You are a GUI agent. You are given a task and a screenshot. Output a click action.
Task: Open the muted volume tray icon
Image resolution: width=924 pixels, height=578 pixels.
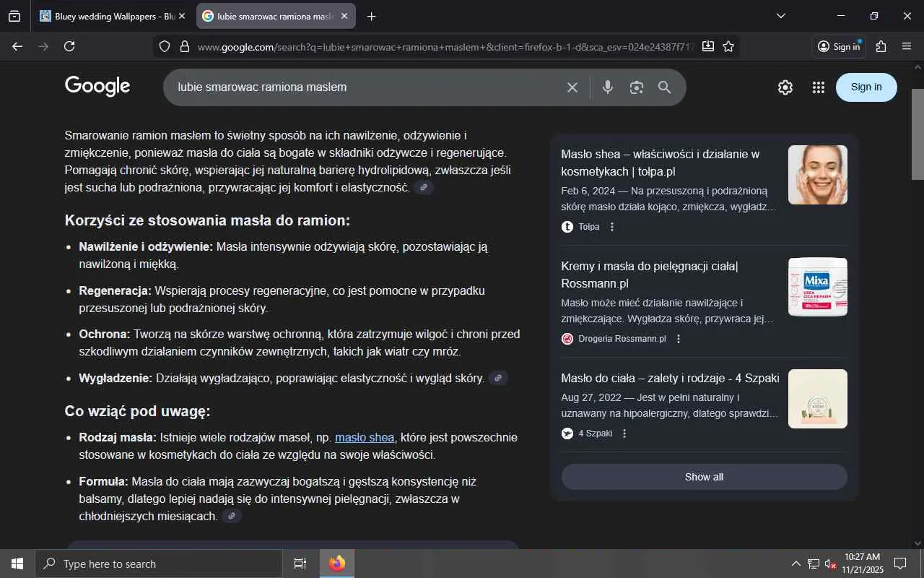[831, 564]
